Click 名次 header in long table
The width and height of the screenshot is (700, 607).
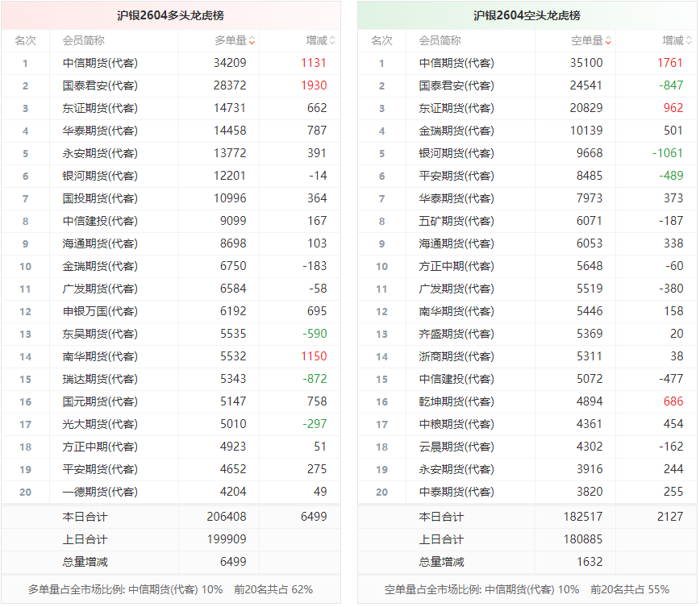click(25, 40)
